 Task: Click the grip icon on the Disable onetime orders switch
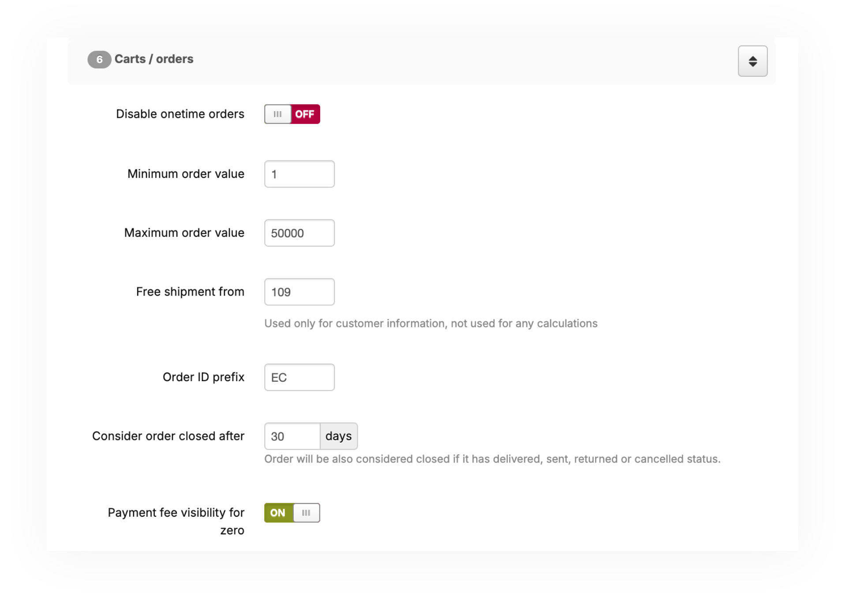(x=277, y=114)
